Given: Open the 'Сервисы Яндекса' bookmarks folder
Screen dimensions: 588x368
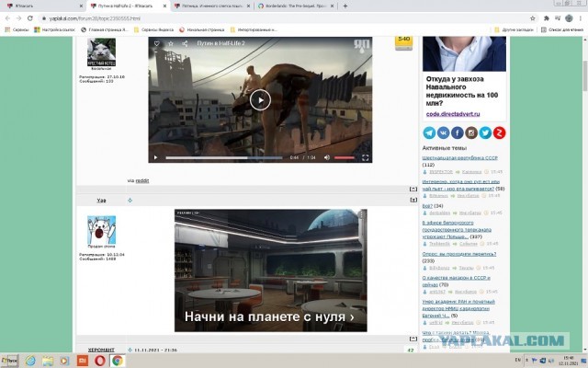Looking at the screenshot, I should [x=153, y=29].
